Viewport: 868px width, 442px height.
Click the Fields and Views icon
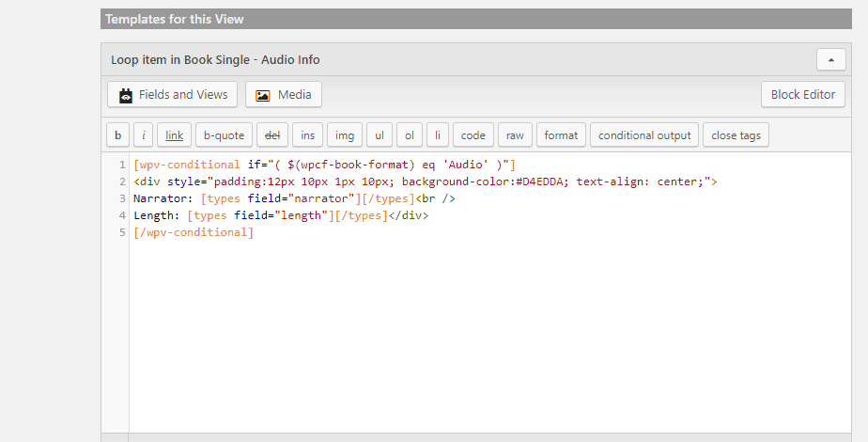[126, 95]
